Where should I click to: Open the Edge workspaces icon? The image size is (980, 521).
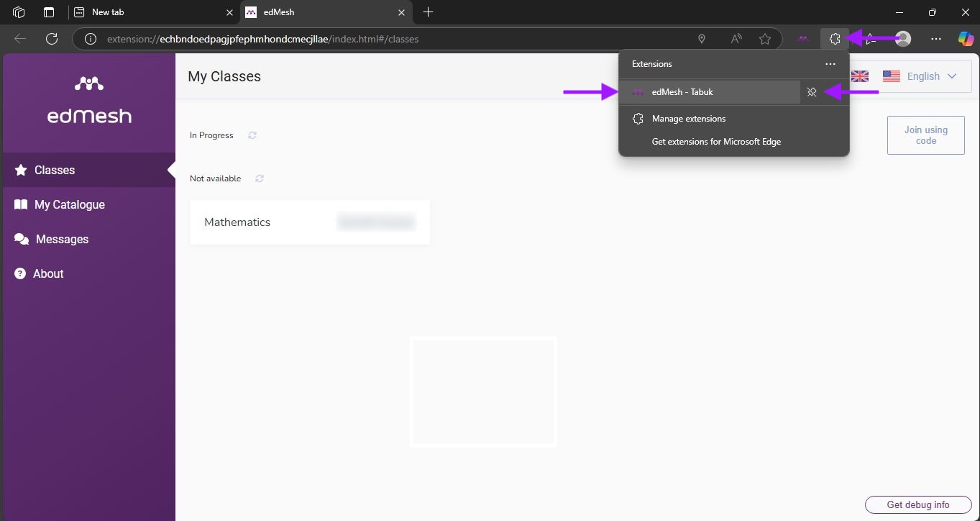(19, 12)
